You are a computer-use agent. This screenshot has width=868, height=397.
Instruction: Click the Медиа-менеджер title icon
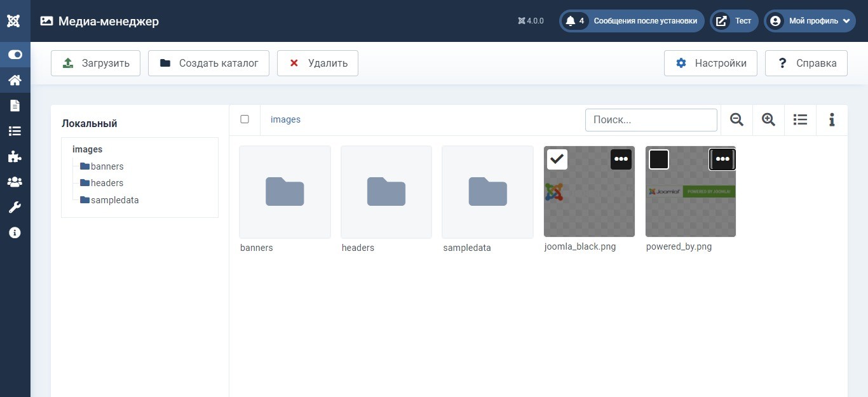(46, 21)
